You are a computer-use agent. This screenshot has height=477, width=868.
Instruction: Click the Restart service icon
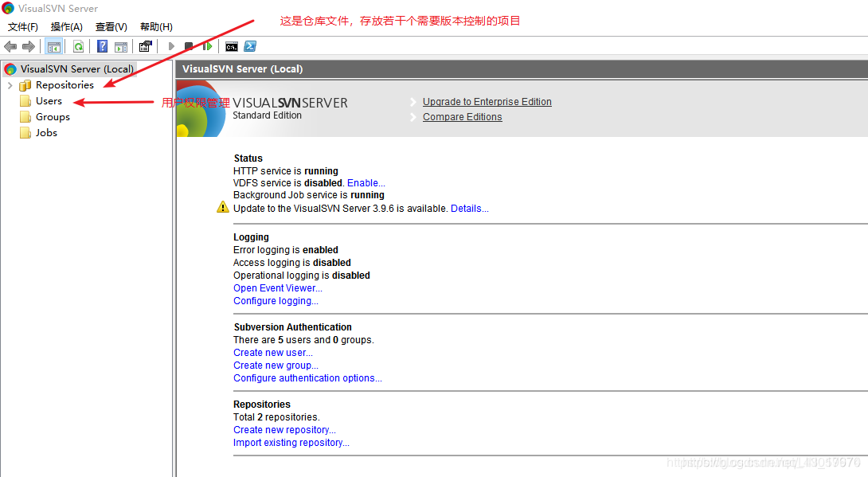tap(207, 46)
